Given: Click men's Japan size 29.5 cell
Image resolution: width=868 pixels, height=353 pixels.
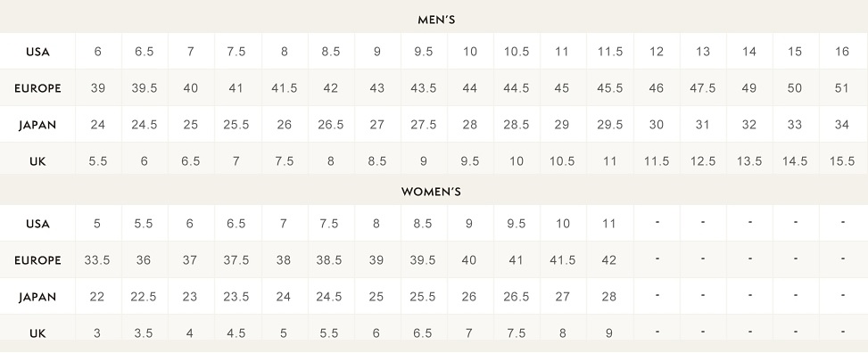Looking at the screenshot, I should 609,125.
